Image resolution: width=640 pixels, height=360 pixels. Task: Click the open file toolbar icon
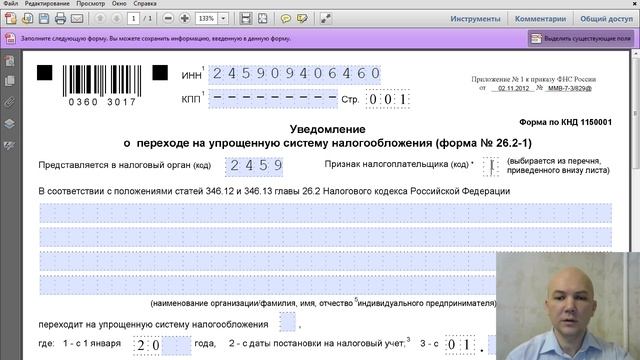pyautogui.click(x=28, y=18)
